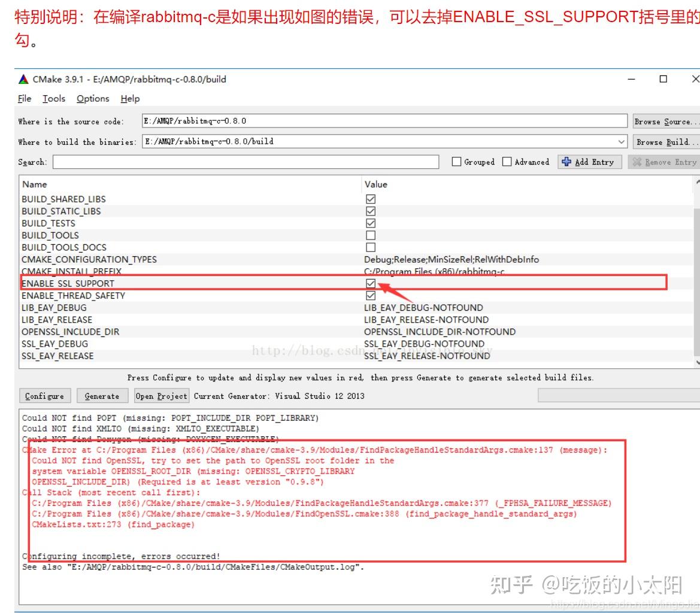Viewport: 700px width, 613px height.
Task: Enable the BUILD_TOOLS option
Action: click(x=370, y=235)
